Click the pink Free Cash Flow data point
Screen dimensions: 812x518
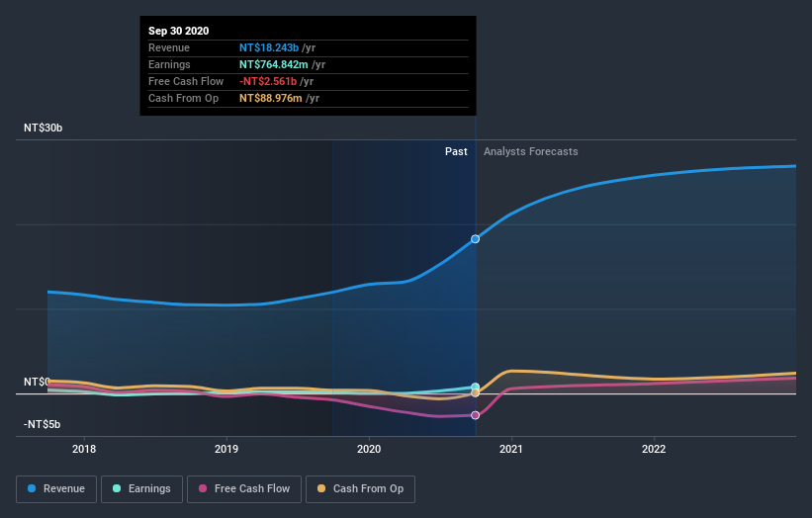[x=475, y=415]
